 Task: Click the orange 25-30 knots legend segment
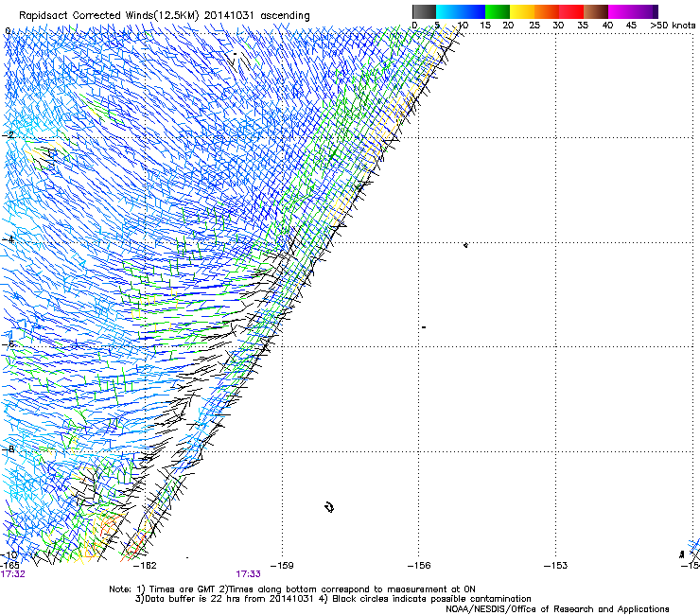pos(547,11)
